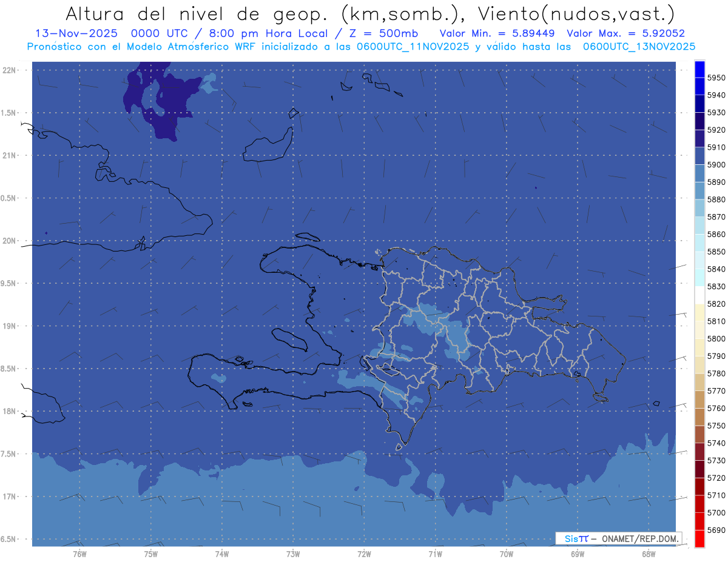The width and height of the screenshot is (728, 562).
Task: Click the bottom bright red colorbar swatch below 5690
Action: 699,538
